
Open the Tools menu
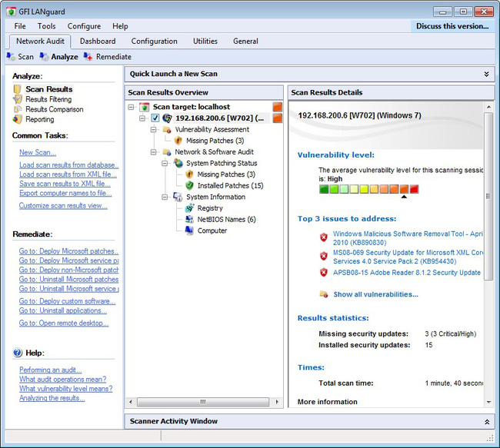coord(47,26)
